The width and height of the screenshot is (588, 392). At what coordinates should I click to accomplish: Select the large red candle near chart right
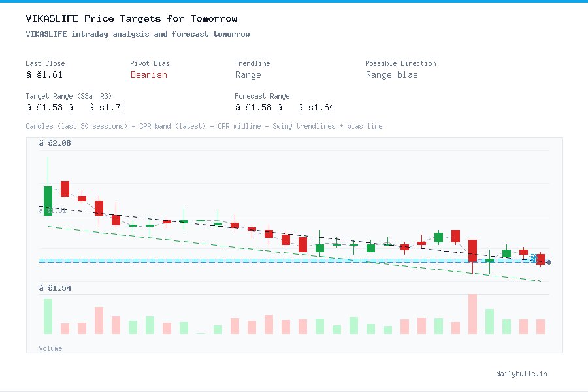coord(472,251)
